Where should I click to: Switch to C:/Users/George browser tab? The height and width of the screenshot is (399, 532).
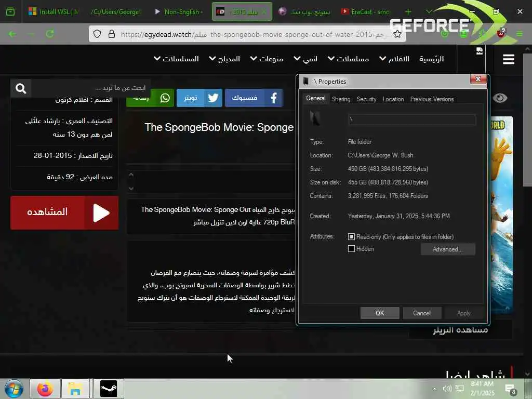(x=115, y=12)
